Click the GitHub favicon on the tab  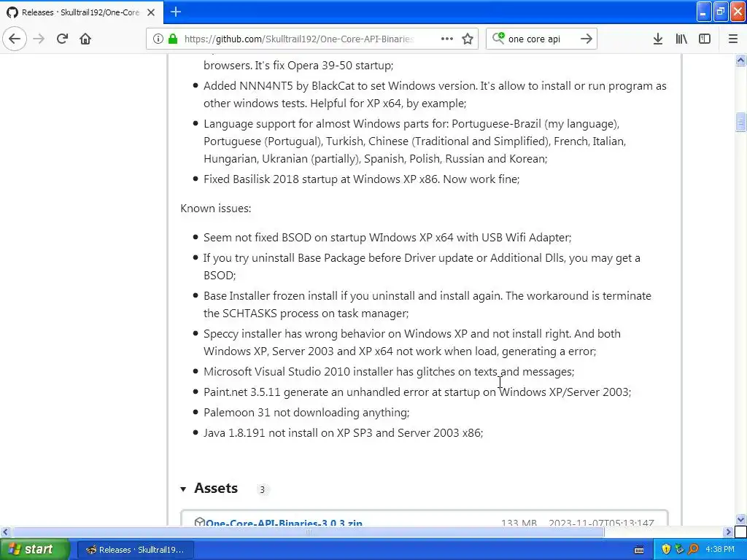tap(12, 12)
